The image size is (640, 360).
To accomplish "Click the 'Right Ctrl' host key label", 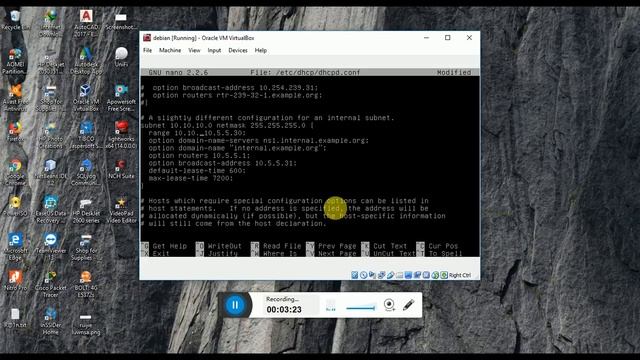I will coord(460,275).
